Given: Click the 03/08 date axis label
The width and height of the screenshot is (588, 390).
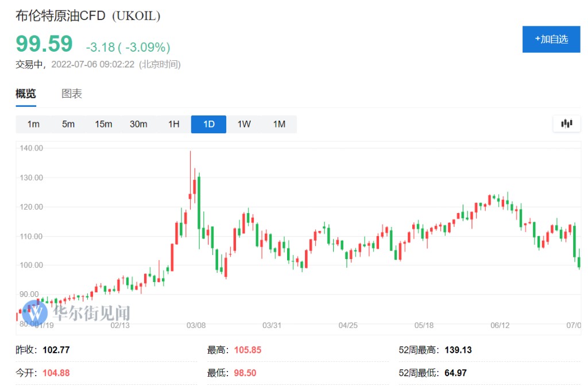Looking at the screenshot, I should click(196, 325).
